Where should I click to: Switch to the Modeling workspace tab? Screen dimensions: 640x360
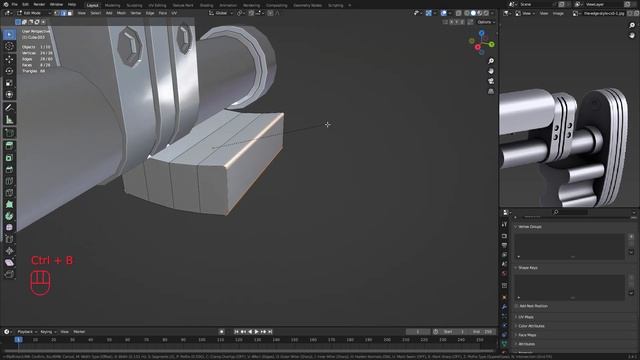[x=112, y=5]
